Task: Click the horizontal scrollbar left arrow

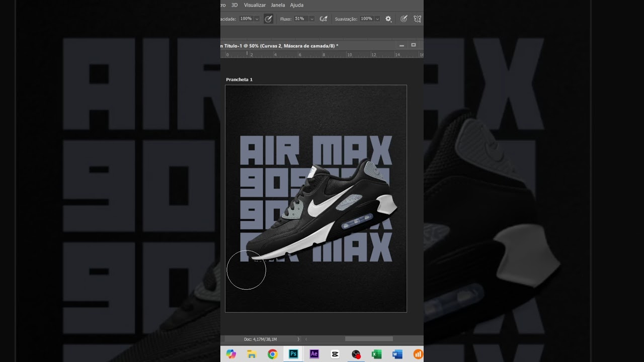Action: (306, 339)
